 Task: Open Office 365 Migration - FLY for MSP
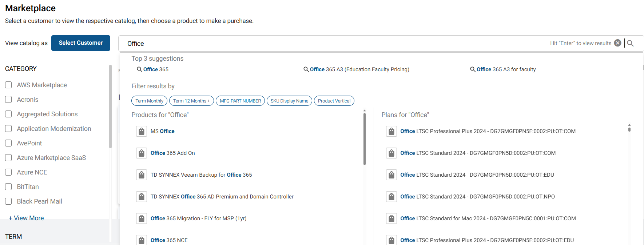tap(199, 218)
